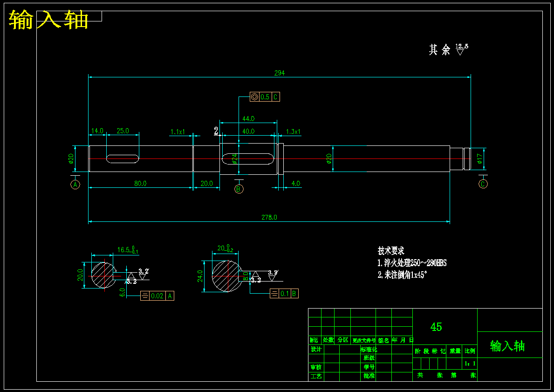Viewport: 554px width, 392px height.
Task: Click datum circle B
Action: pos(239,189)
